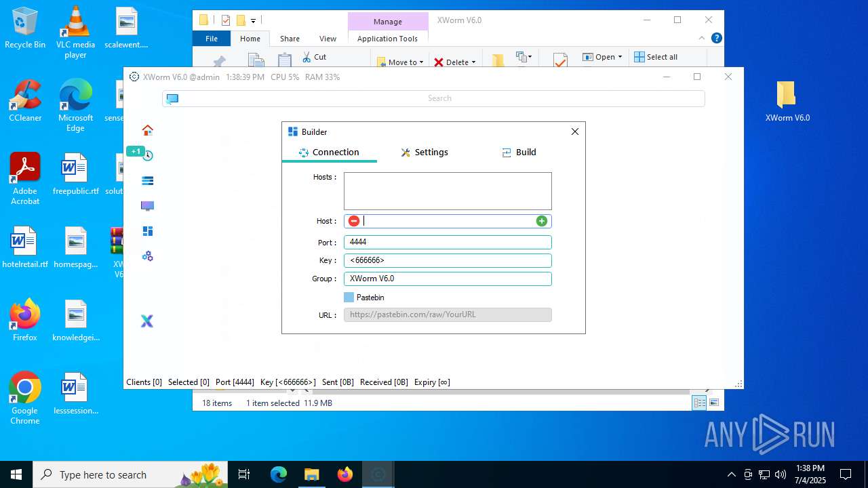Viewport: 868px width, 488px height.
Task: Switch to the Build tab
Action: (x=519, y=152)
